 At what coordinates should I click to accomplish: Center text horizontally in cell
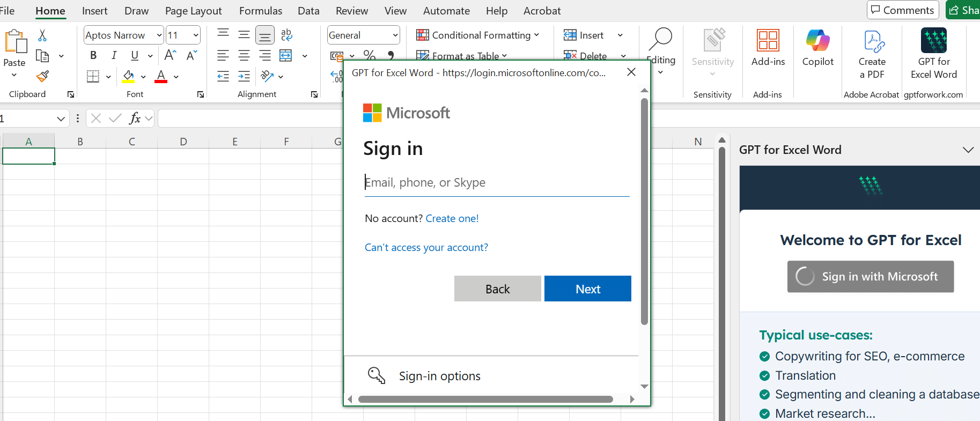coord(244,55)
